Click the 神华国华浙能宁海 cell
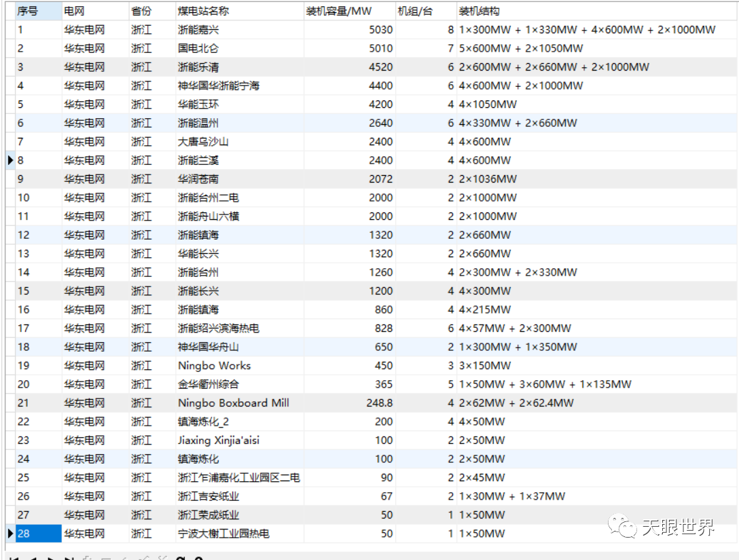This screenshot has height=560, width=739. click(x=239, y=86)
